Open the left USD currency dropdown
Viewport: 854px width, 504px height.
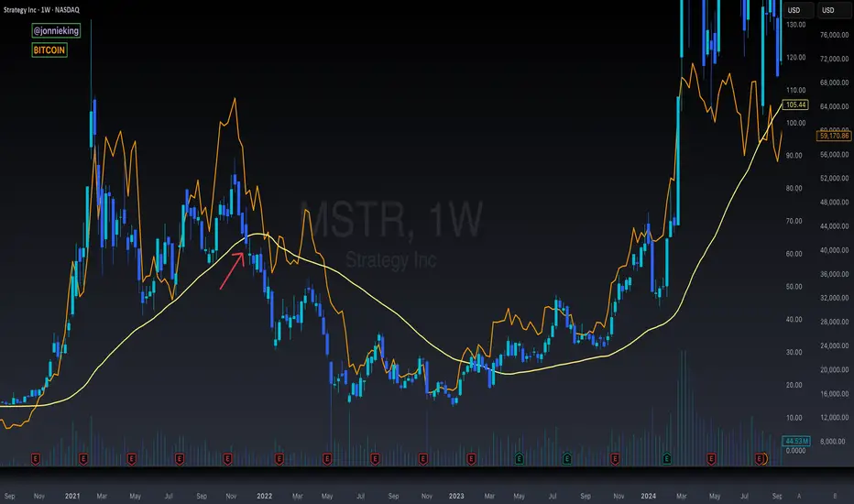tap(798, 10)
